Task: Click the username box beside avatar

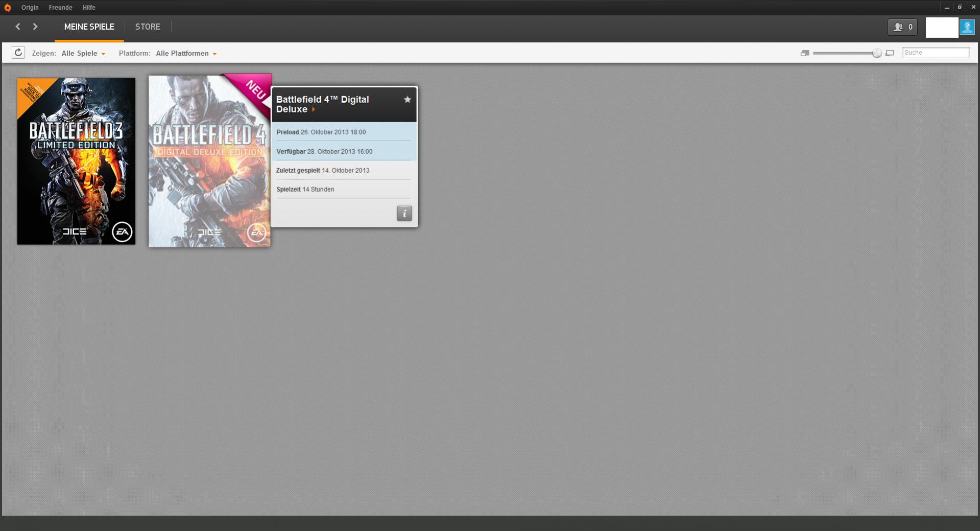Action: (x=942, y=27)
